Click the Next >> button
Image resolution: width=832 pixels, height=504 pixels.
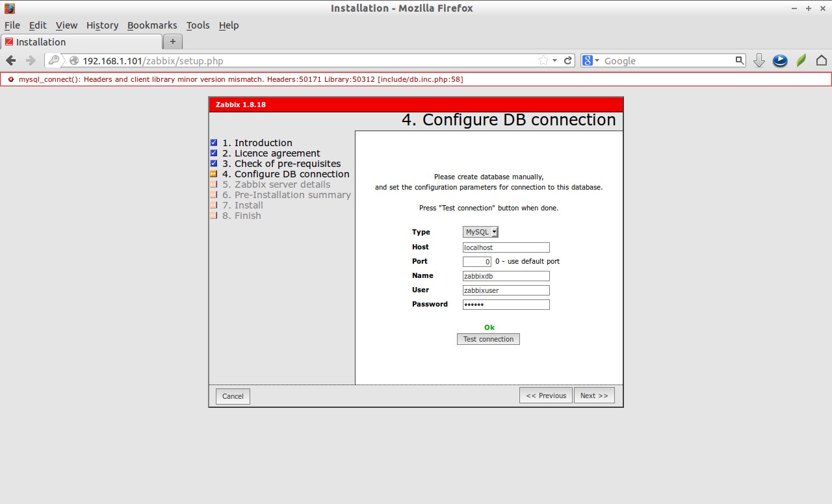click(594, 396)
